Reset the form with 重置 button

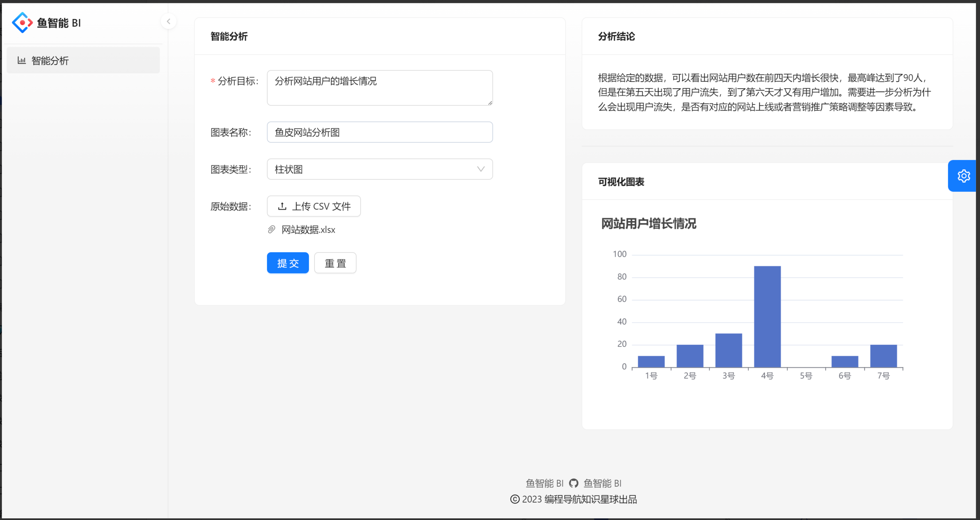335,263
